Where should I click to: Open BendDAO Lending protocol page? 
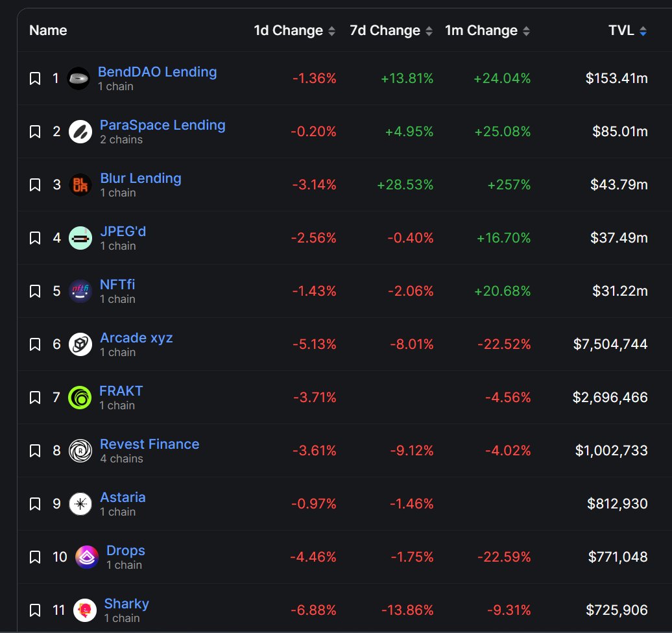[x=157, y=71]
